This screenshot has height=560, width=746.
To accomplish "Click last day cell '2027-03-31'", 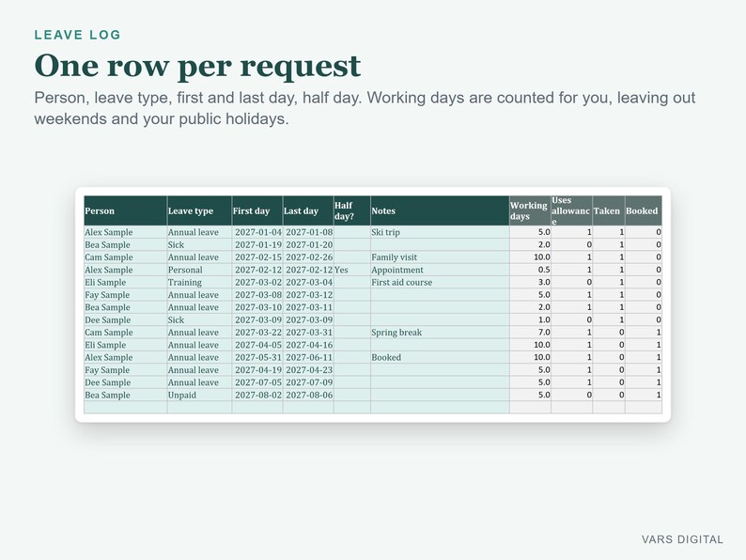I will pyautogui.click(x=308, y=332).
